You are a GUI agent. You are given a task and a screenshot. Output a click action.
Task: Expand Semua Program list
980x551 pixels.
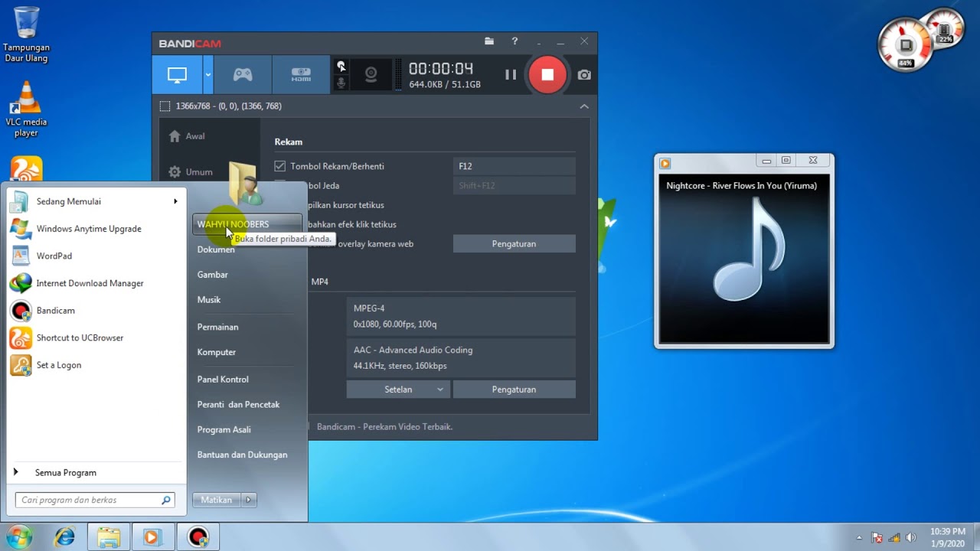[96, 473]
